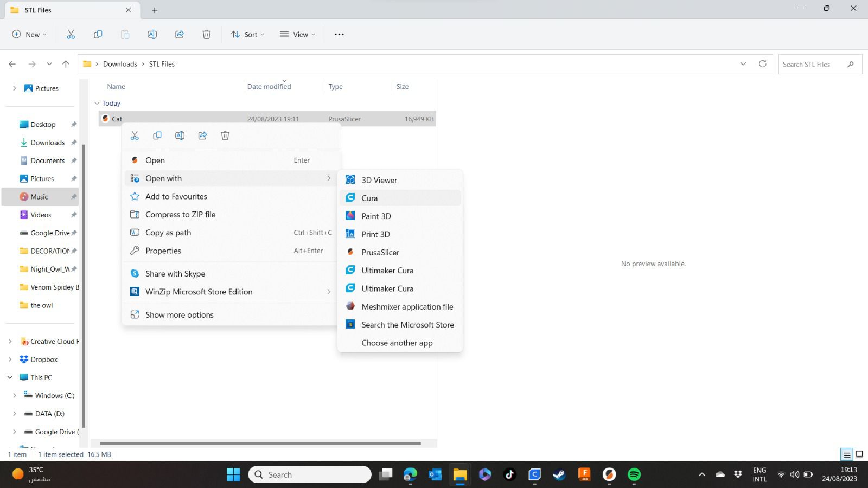Navigate up one folder level
The width and height of the screenshot is (868, 488).
tap(66, 64)
